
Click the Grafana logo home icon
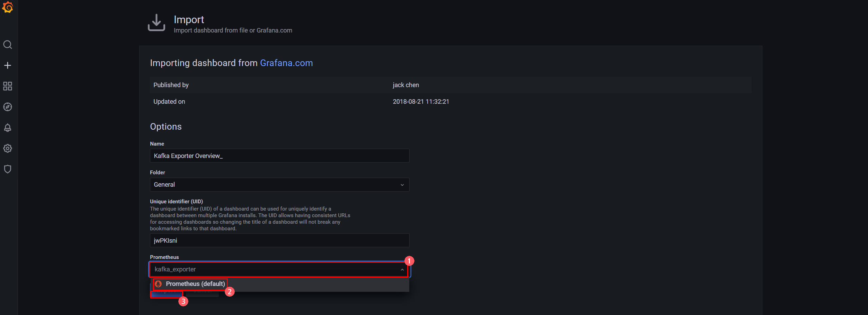click(8, 7)
